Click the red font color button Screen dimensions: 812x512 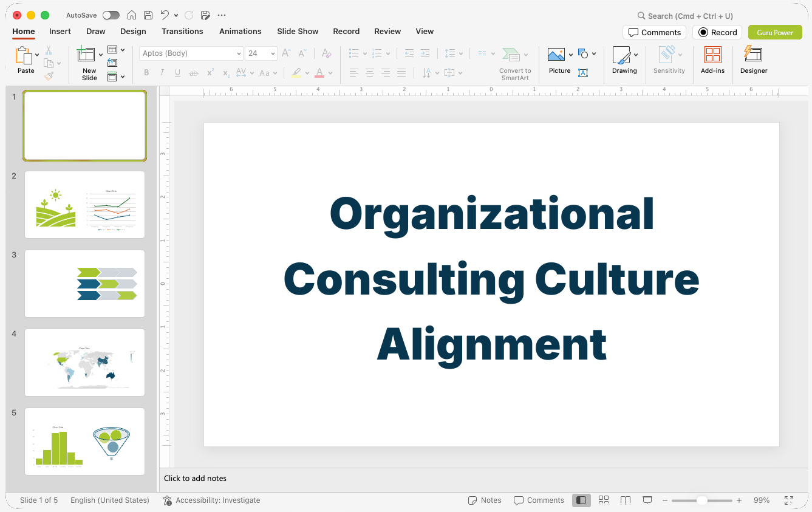pyautogui.click(x=319, y=73)
